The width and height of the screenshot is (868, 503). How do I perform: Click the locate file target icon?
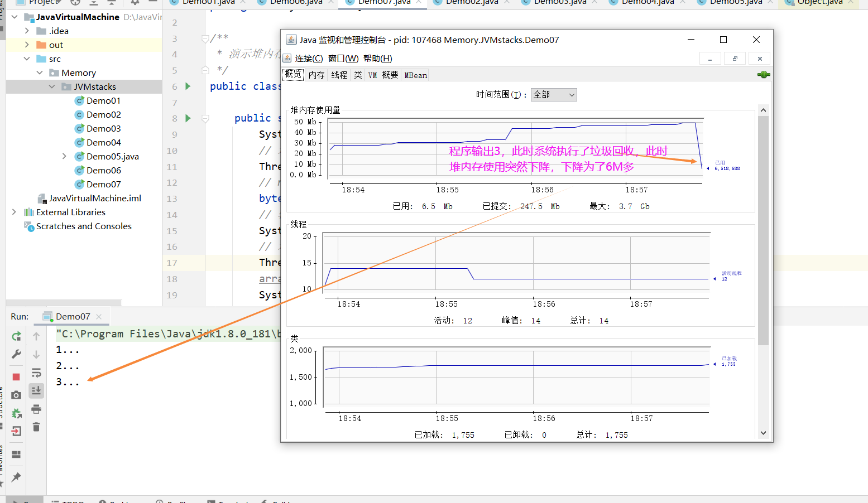[75, 2]
